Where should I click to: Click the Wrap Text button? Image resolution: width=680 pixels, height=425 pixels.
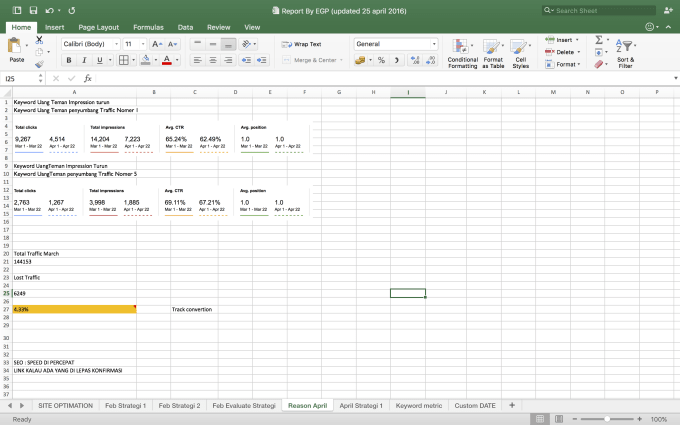click(x=301, y=44)
